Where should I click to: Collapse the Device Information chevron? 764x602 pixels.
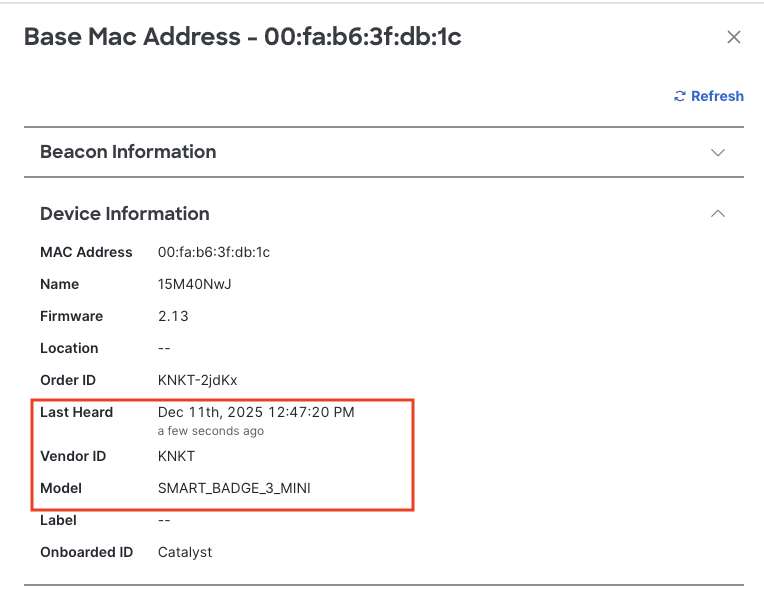point(717,214)
